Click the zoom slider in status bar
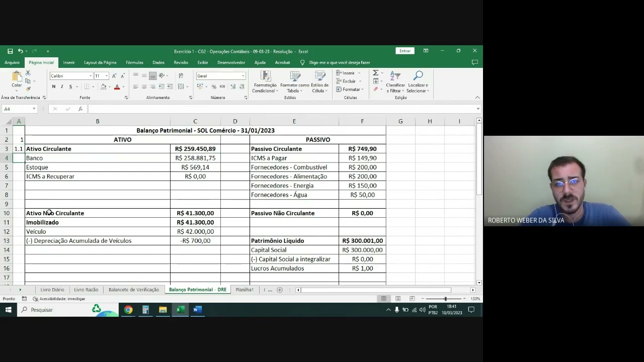644x362 pixels. [x=445, y=299]
